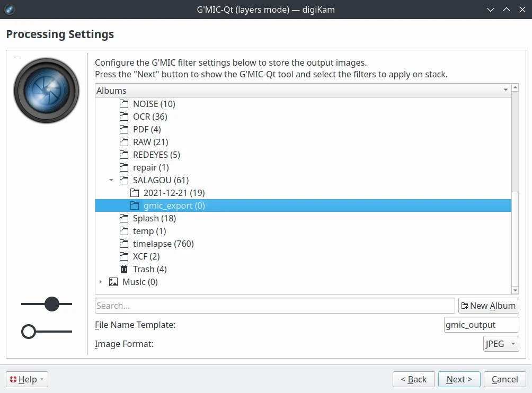Screen dimensions: 532x393
Task: Go to previous page with Back
Action: [x=413, y=379]
